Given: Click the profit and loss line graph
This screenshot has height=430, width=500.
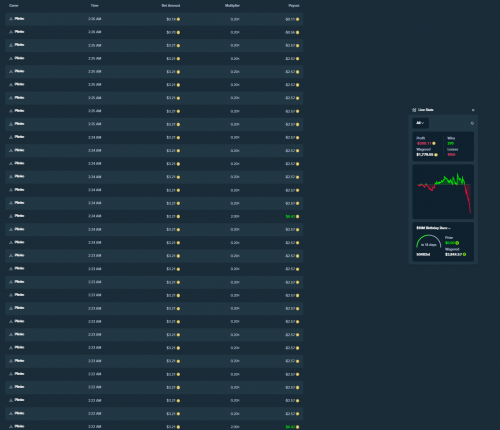Looking at the screenshot, I should (443, 191).
